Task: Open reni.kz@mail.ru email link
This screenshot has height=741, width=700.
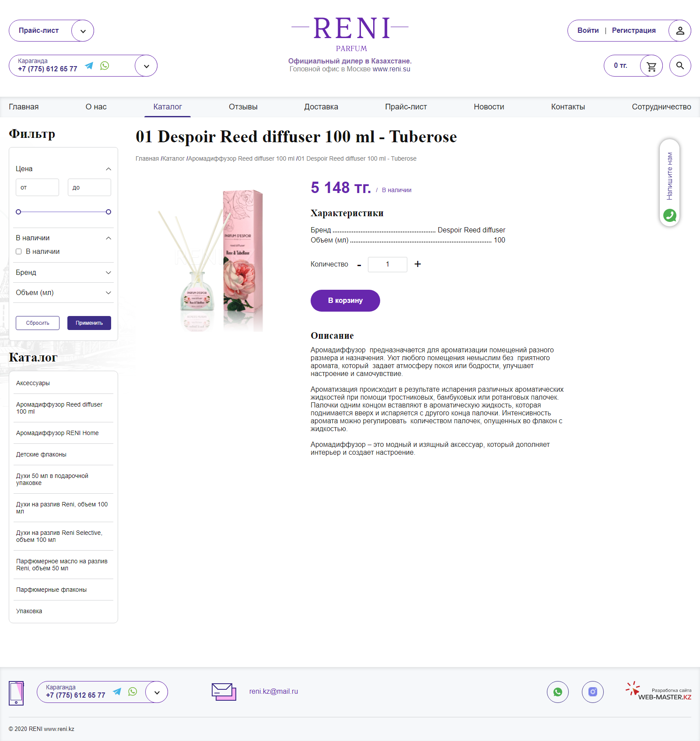Action: coord(273,692)
